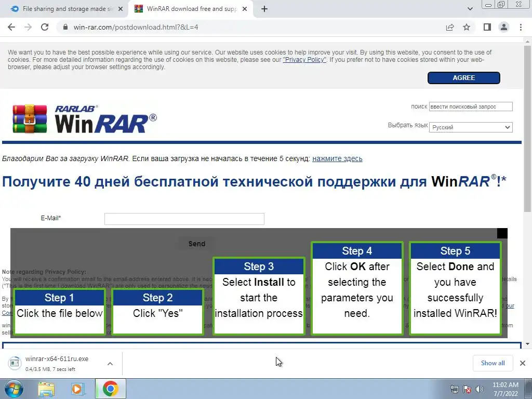Image resolution: width=532 pixels, height=399 pixels.
Task: Open a new browser tab
Action: point(264,9)
